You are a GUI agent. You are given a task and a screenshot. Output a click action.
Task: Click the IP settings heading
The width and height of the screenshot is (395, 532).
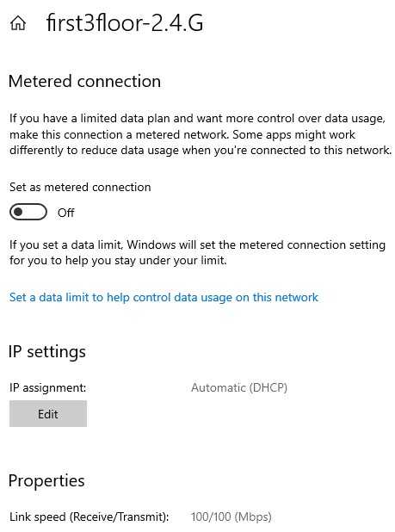[47, 351]
